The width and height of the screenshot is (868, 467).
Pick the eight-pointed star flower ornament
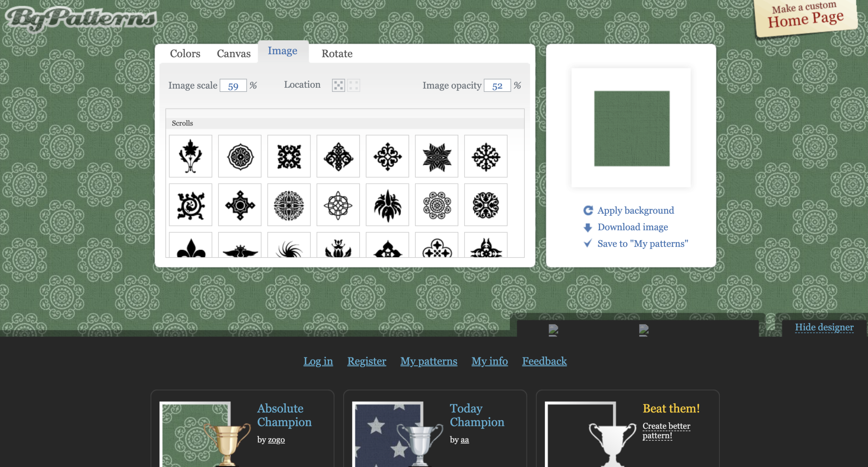(x=436, y=156)
